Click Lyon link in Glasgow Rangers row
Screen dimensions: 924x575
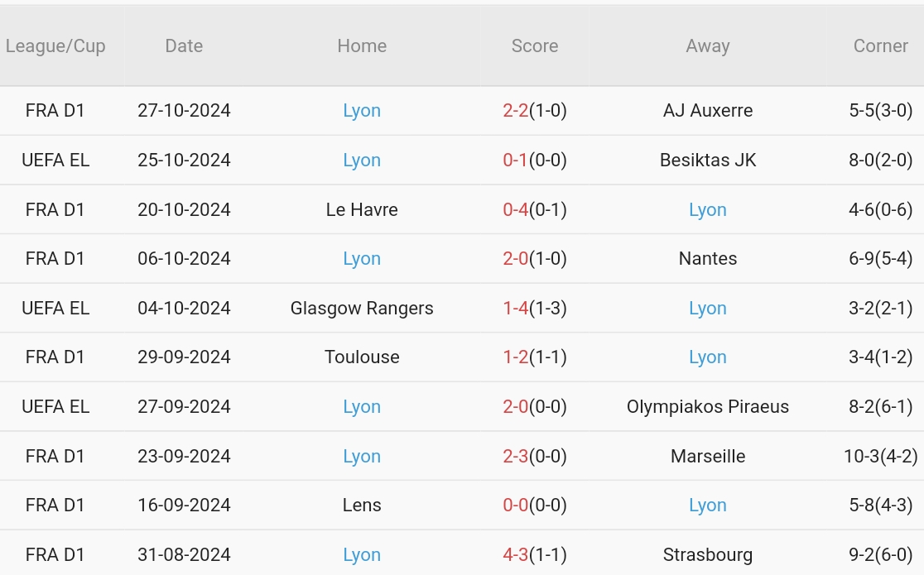pyautogui.click(x=707, y=309)
